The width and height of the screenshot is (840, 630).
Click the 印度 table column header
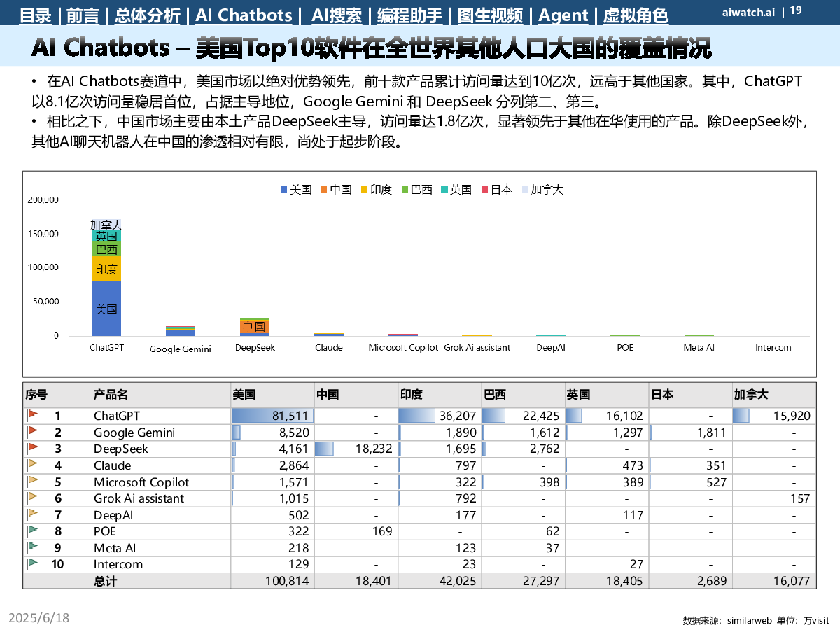(x=440, y=395)
